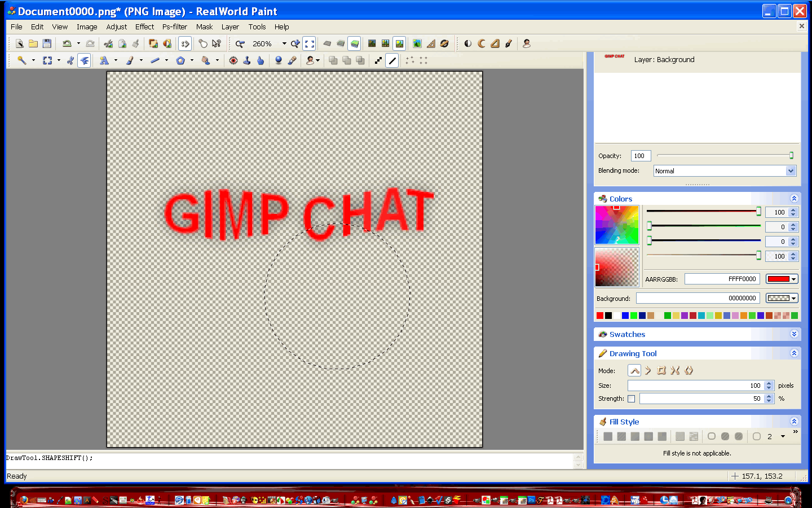Collapse the Colors panel
812x508 pixels.
click(x=794, y=199)
